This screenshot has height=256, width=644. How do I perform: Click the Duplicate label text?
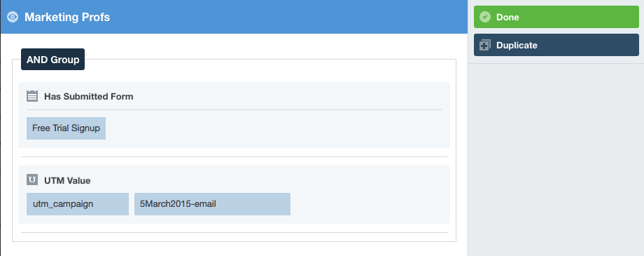(517, 46)
